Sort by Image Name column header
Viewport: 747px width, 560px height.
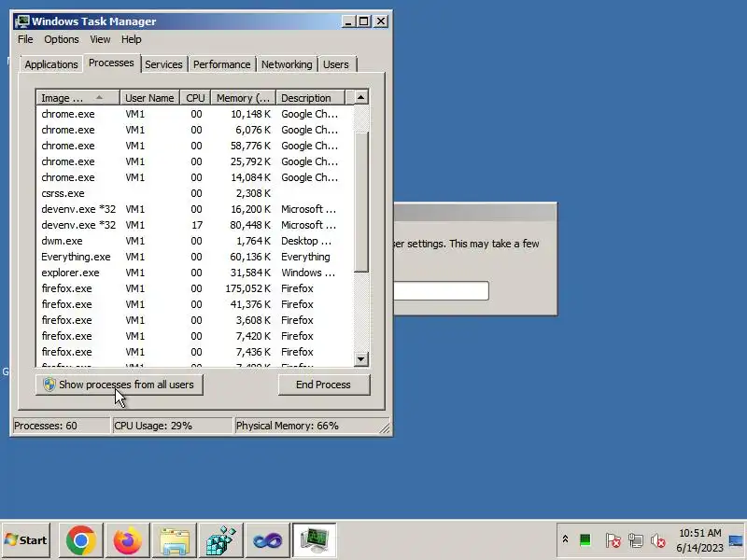point(78,98)
